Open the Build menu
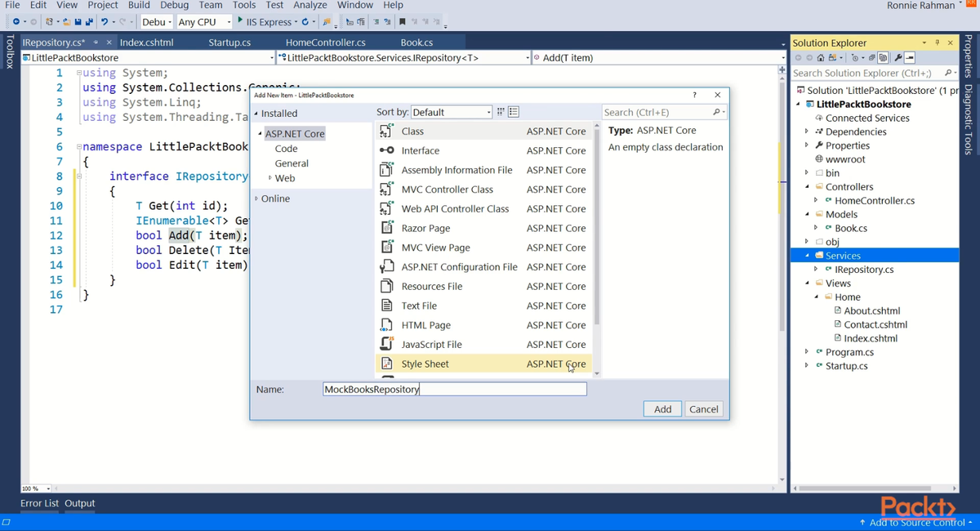This screenshot has height=531, width=980. point(139,5)
